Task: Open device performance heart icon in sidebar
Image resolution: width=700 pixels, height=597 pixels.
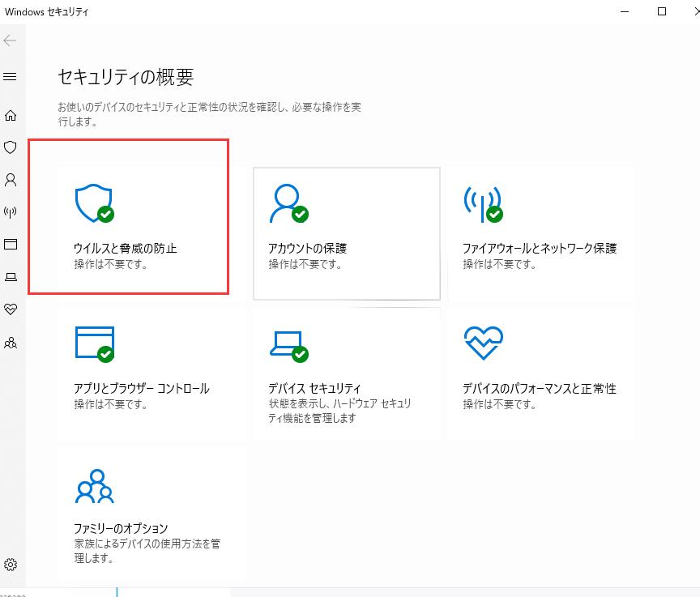Action: (11, 309)
